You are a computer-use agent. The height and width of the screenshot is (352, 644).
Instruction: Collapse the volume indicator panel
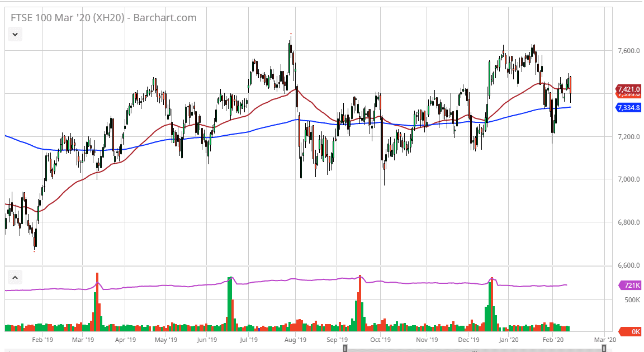tap(15, 277)
